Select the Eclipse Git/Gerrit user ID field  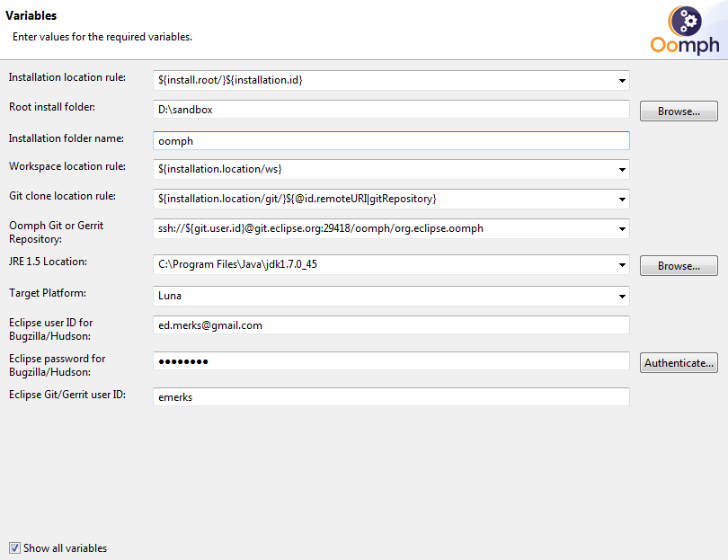pos(391,397)
